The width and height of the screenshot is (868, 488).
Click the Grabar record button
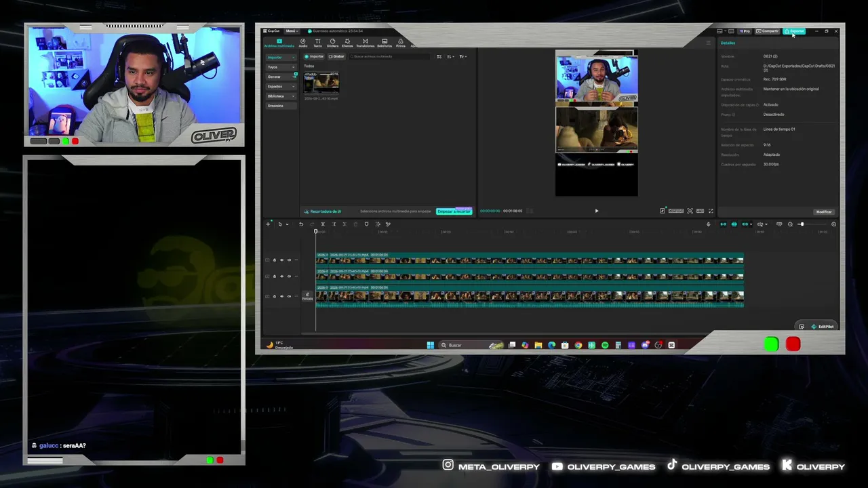point(336,56)
